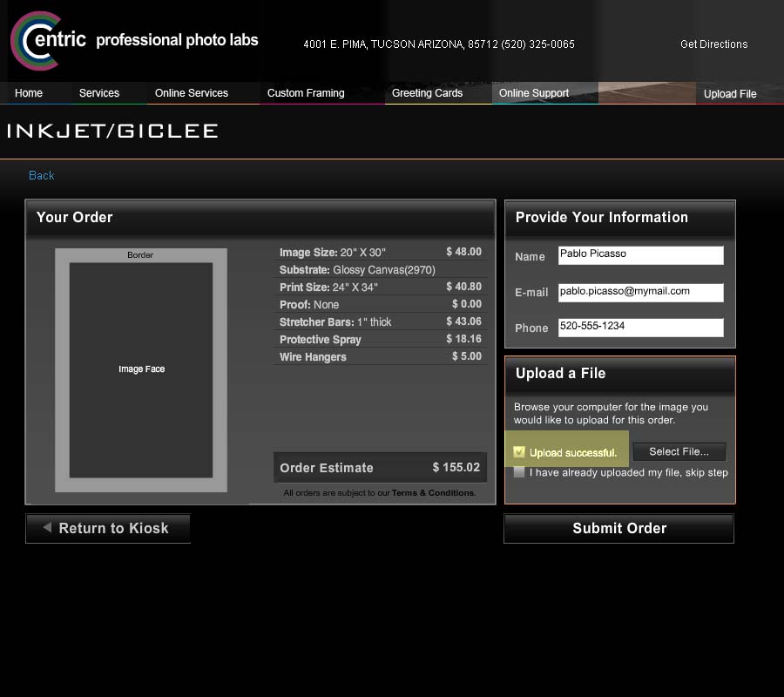
Task: Go Back to previous page
Action: tap(42, 175)
